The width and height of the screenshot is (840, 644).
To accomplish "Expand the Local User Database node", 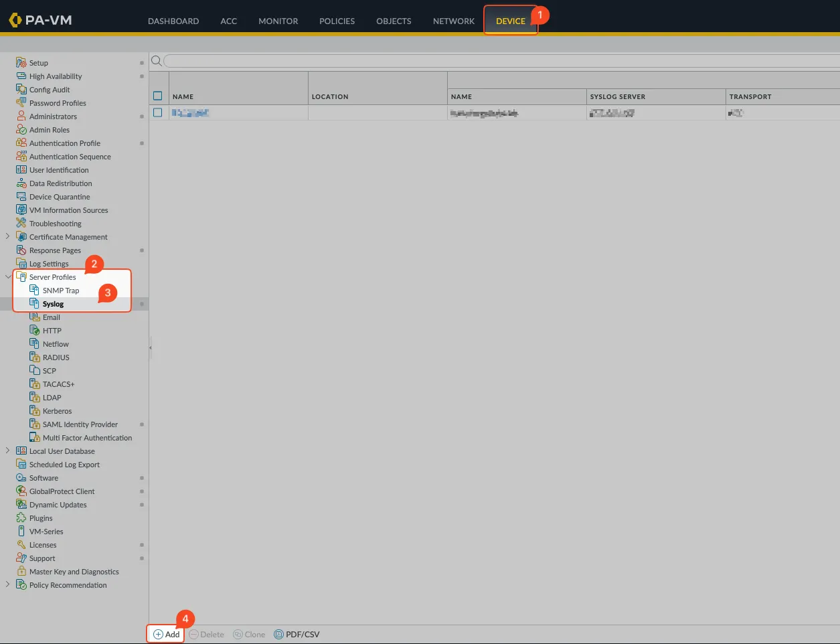I will pos(7,451).
